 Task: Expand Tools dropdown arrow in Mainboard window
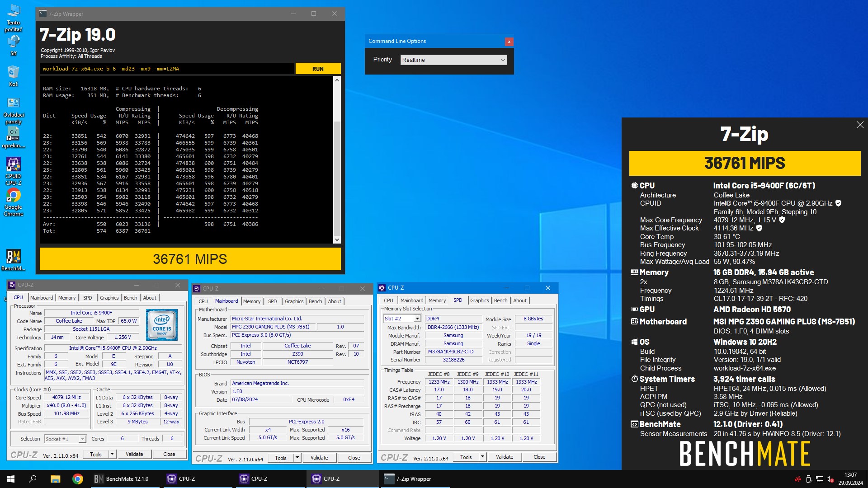[297, 458]
